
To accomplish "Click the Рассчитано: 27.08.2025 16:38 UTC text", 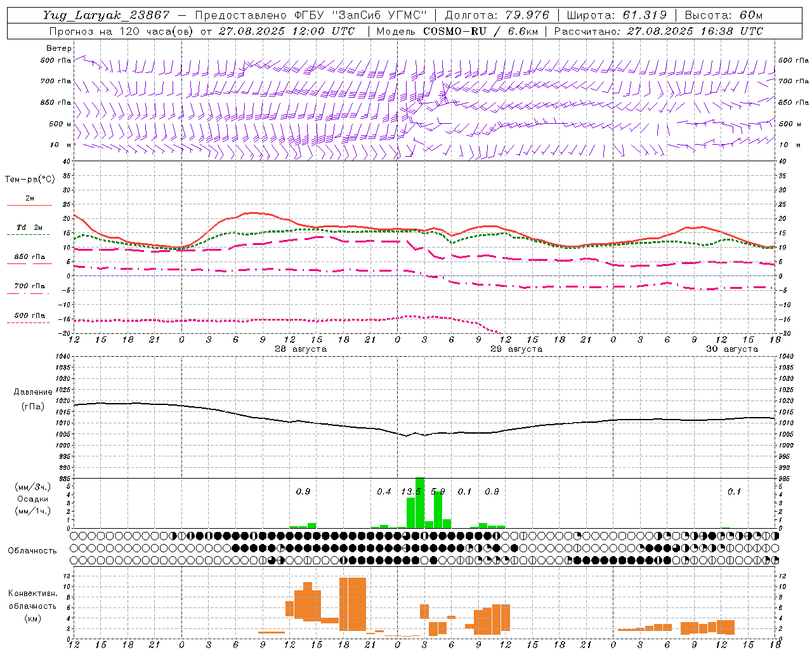I will tap(658, 31).
